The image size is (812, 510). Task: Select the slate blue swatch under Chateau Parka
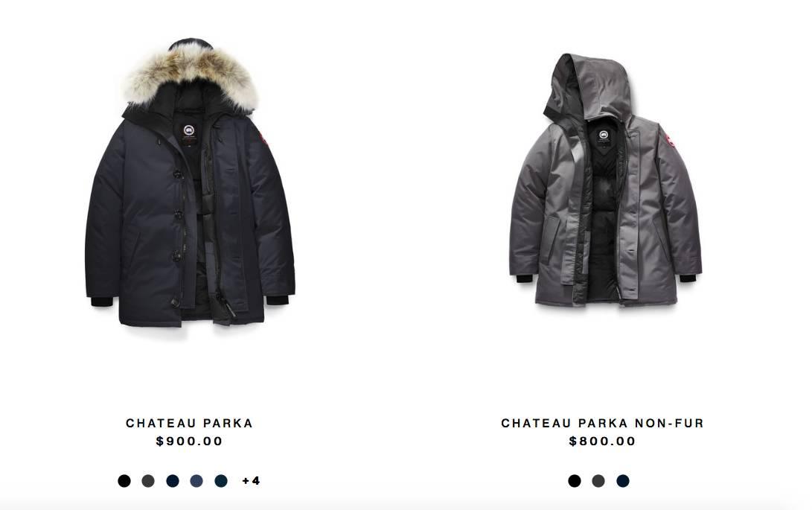(x=196, y=481)
